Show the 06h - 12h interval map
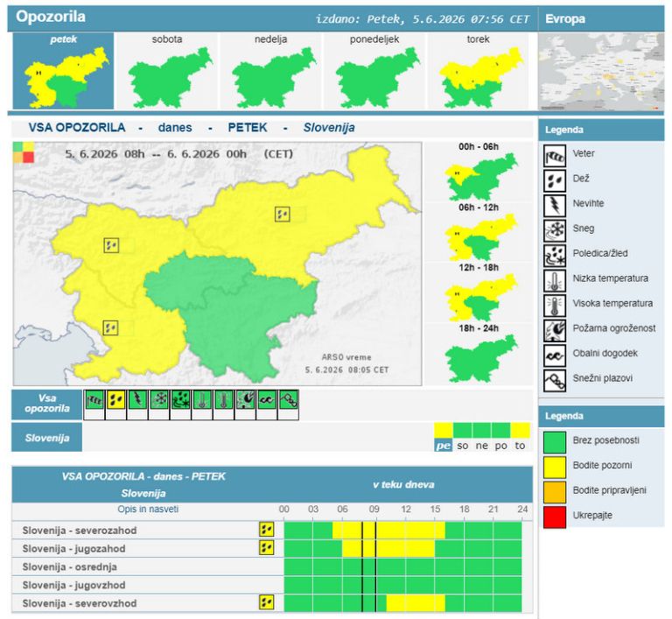The image size is (672, 619). (479, 233)
